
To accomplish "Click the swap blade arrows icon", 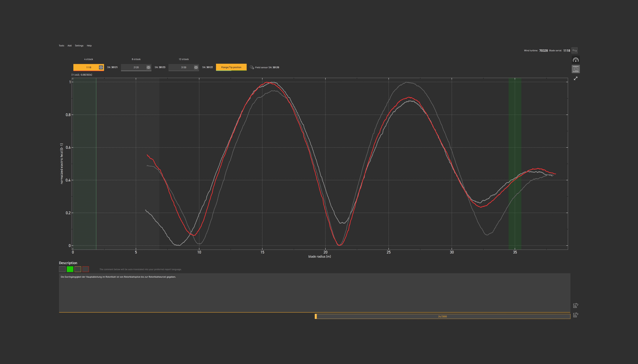I will pyautogui.click(x=574, y=50).
